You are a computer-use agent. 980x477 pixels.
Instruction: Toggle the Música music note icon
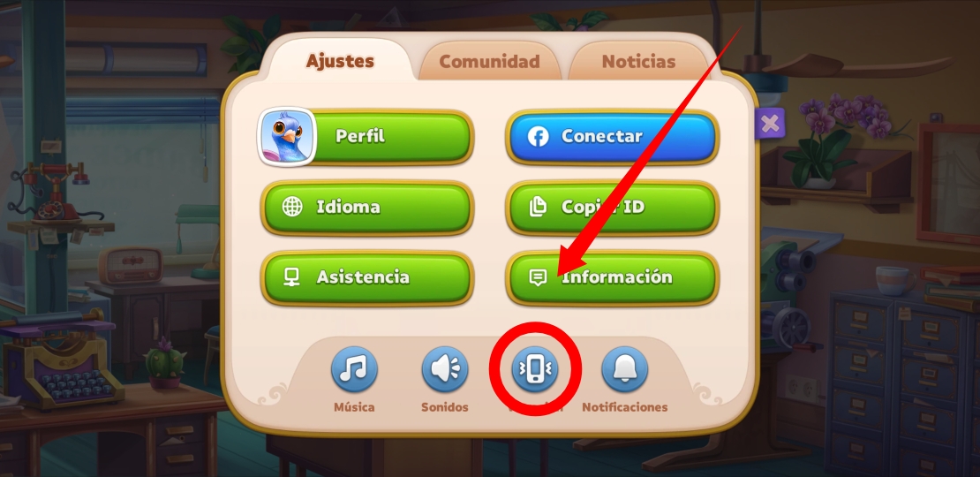(354, 369)
